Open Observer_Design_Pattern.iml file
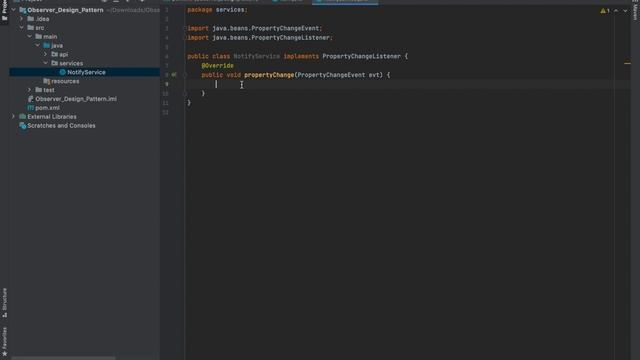 tap(76, 99)
